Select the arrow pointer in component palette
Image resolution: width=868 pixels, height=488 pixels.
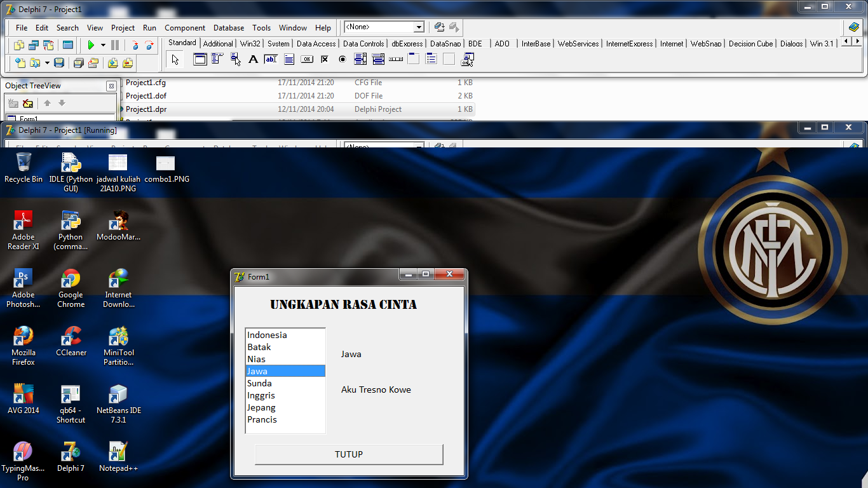(x=175, y=60)
